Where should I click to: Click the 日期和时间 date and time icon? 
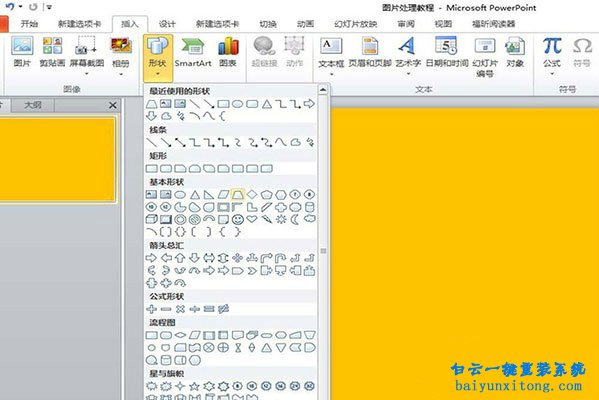tap(447, 52)
